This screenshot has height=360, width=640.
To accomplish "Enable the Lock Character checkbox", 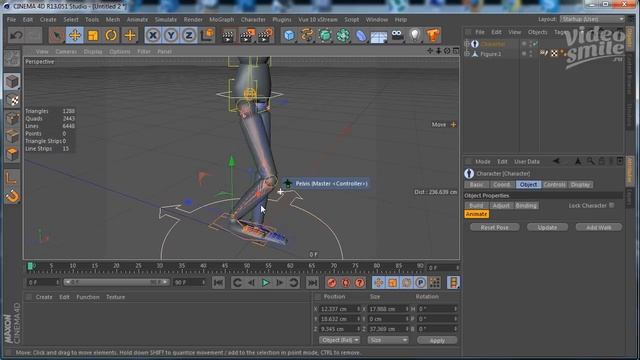I will [x=611, y=205].
